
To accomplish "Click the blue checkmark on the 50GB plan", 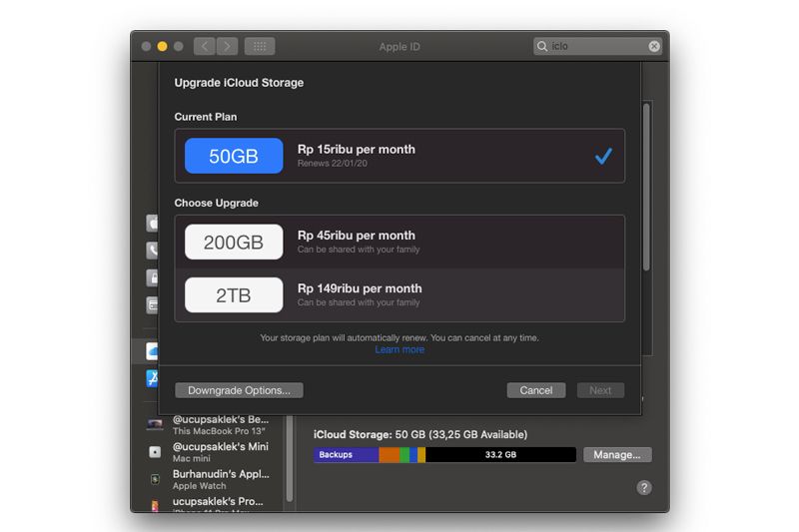I will tap(603, 156).
